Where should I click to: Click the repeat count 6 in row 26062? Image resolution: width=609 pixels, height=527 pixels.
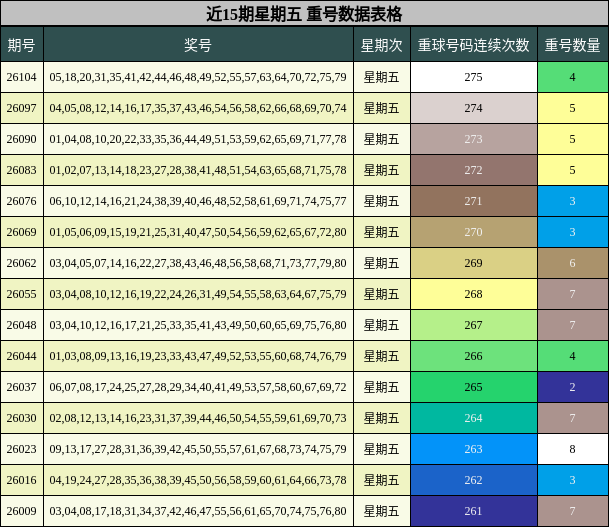coord(573,263)
